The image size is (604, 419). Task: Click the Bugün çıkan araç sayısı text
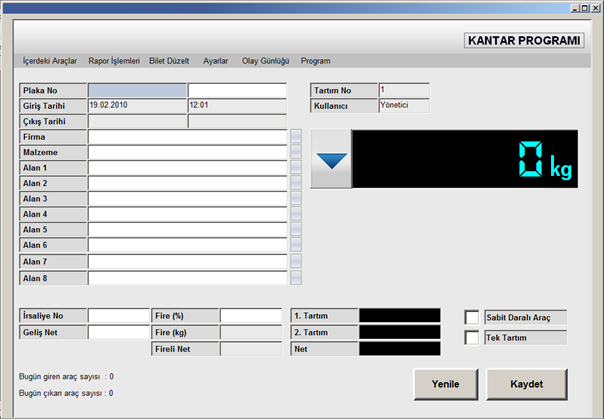[66, 393]
